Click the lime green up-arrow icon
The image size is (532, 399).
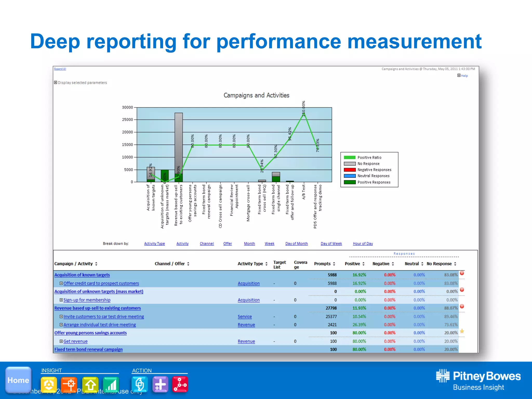coord(90,384)
